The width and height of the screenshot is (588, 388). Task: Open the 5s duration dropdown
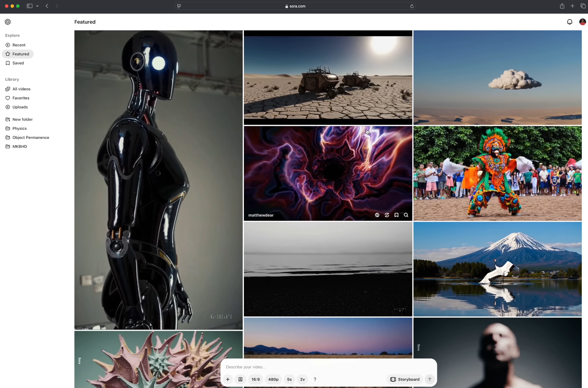tap(289, 379)
